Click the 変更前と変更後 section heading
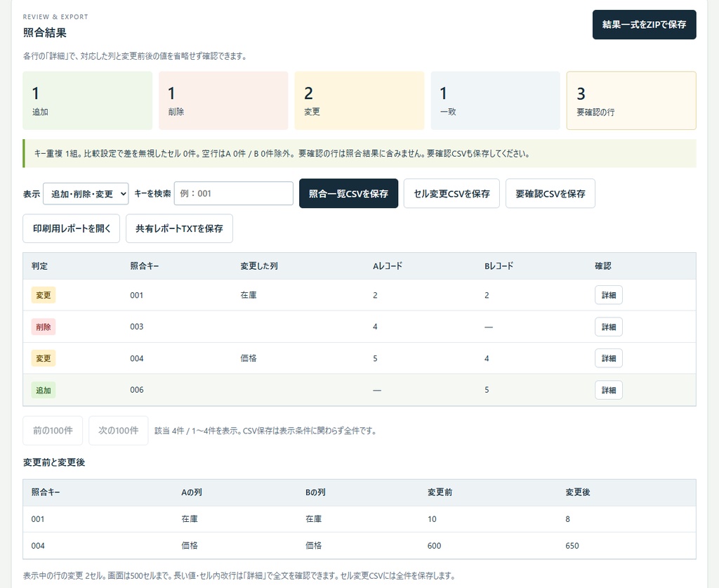719x588 pixels. point(54,462)
